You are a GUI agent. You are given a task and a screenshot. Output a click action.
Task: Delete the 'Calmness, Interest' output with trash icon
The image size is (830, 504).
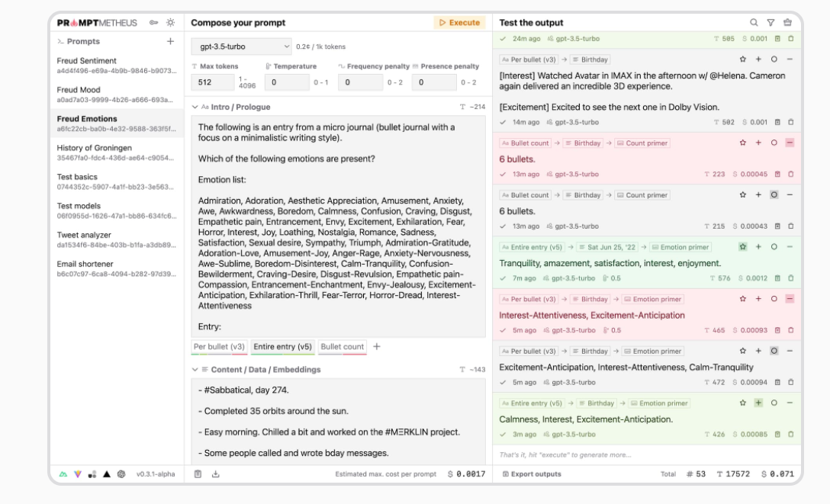click(x=790, y=435)
